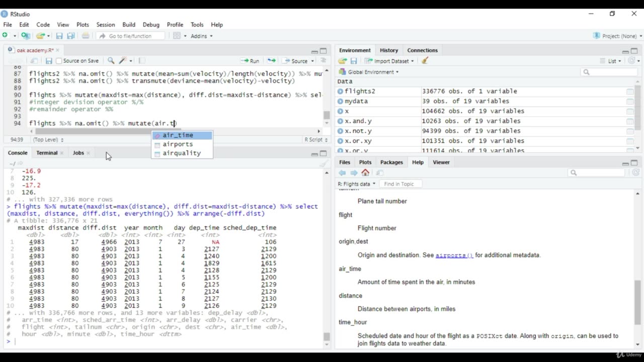The width and height of the screenshot is (644, 362).
Task: Expand the x.and.y object details
Action: (341, 121)
